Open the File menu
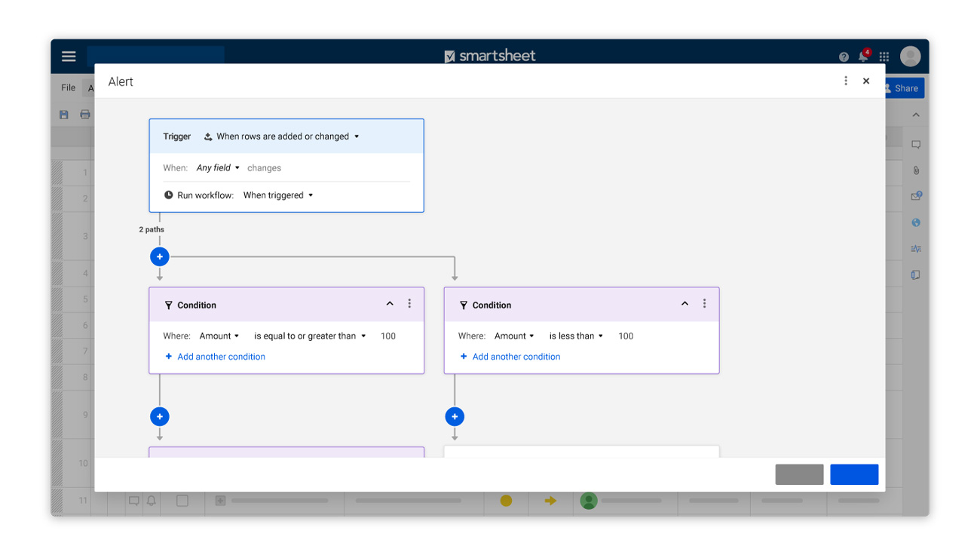 (69, 88)
